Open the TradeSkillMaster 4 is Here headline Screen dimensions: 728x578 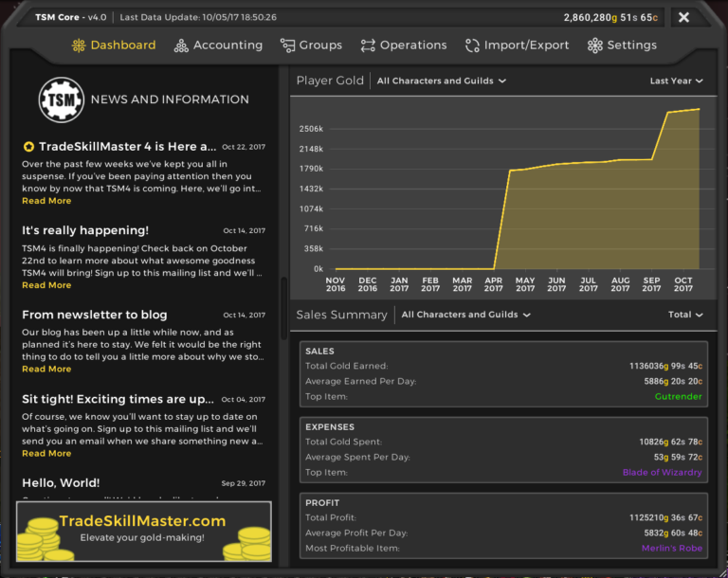127,147
